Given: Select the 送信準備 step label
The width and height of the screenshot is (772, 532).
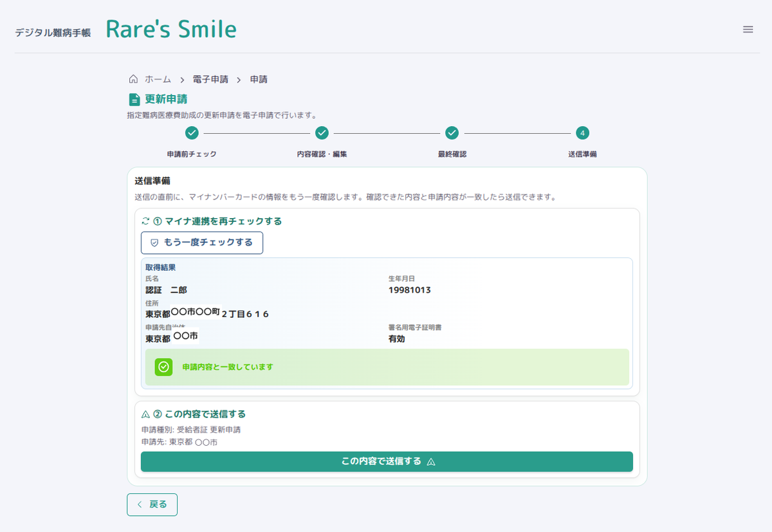Looking at the screenshot, I should pos(582,154).
